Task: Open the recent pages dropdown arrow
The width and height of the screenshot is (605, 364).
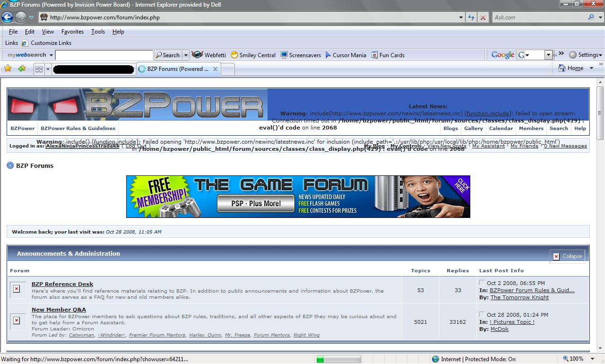Action: click(31, 17)
